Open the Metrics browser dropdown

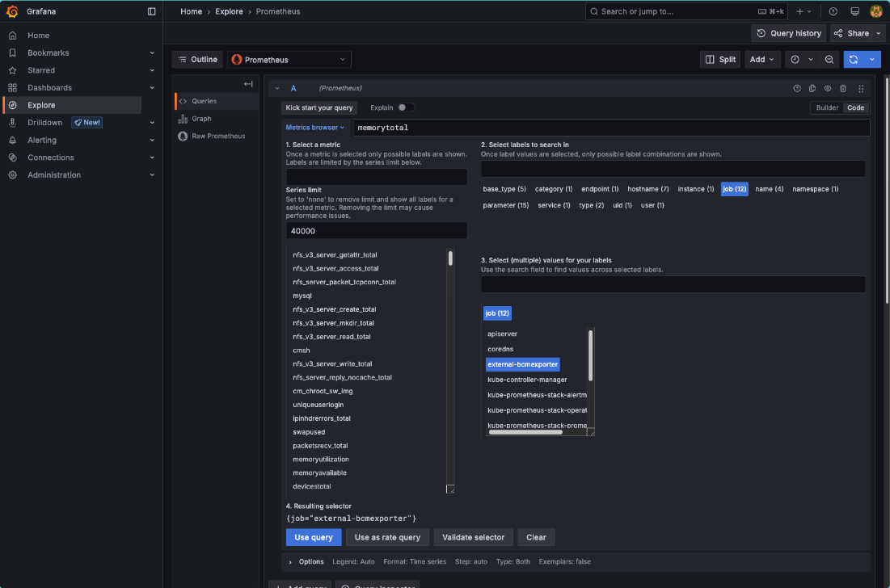tap(315, 127)
